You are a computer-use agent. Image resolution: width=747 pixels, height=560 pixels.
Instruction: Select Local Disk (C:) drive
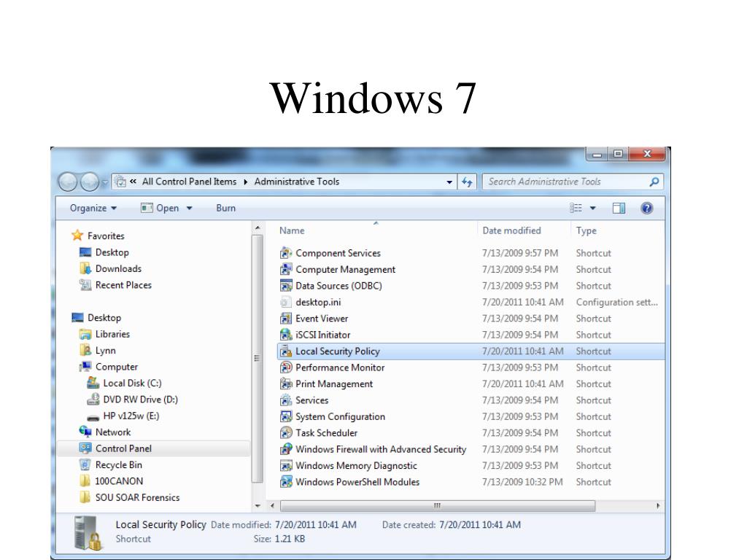pos(132,383)
